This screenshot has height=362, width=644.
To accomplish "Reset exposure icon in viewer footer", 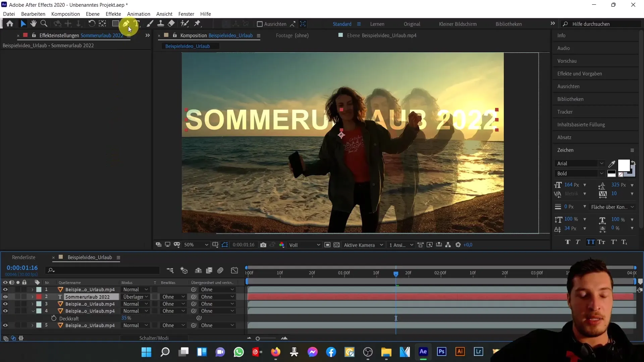I will pyautogui.click(x=458, y=245).
